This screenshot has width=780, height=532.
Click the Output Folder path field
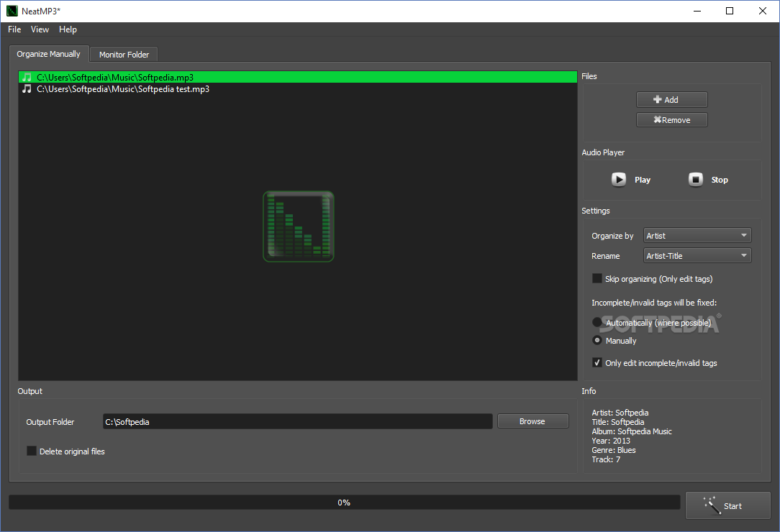[297, 421]
